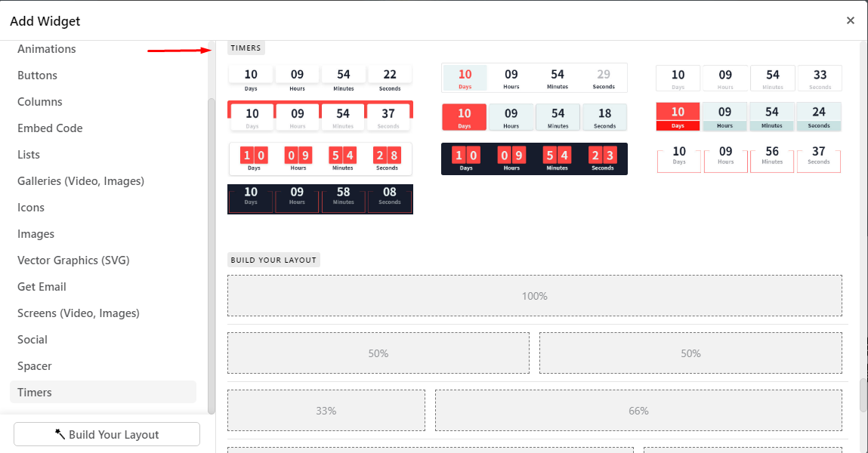
Task: Open the Buttons widget category
Action: [37, 75]
